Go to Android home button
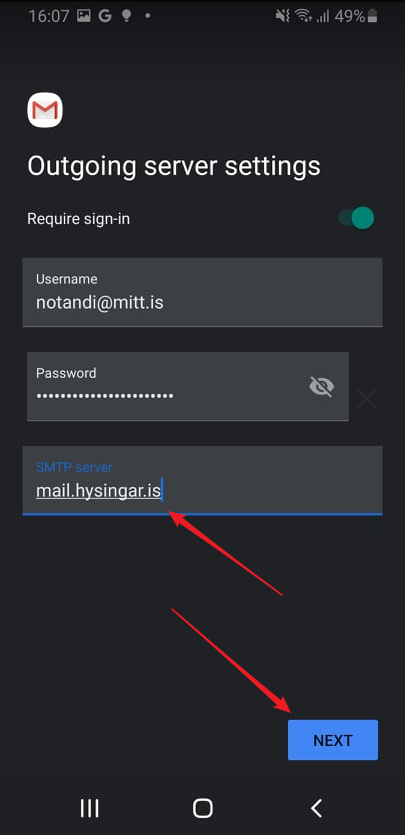The image size is (405, 835). [203, 808]
